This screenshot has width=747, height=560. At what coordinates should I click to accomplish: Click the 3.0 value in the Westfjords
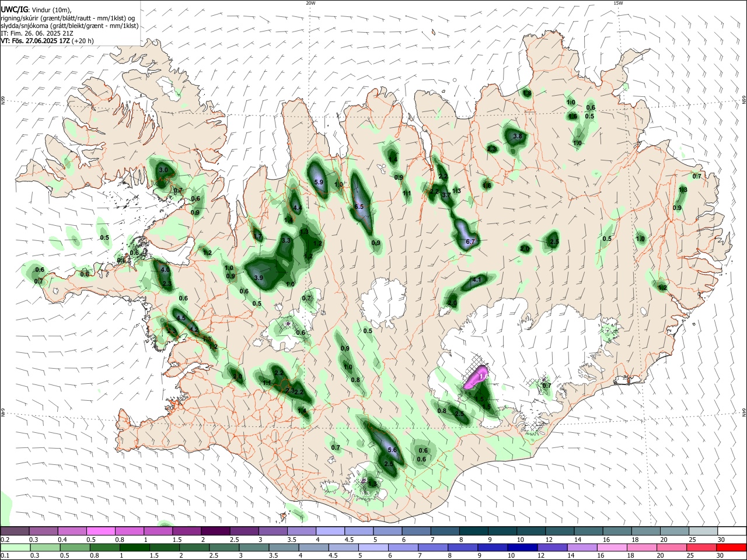click(x=163, y=170)
